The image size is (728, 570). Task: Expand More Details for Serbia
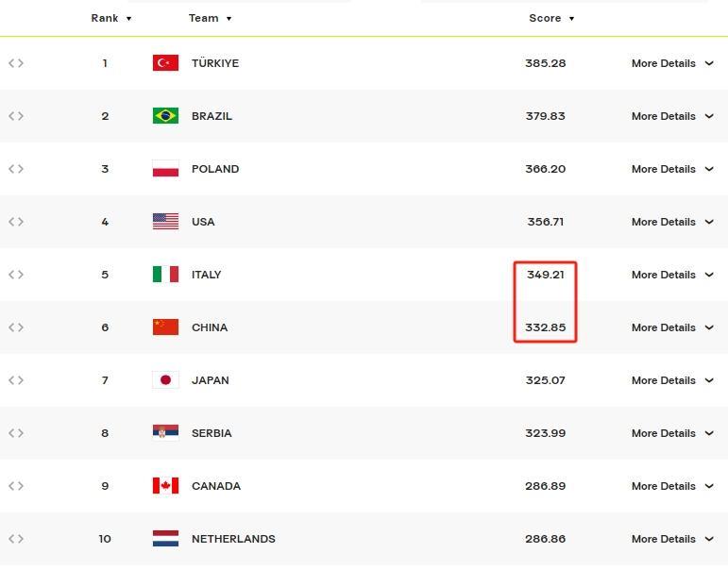(672, 433)
